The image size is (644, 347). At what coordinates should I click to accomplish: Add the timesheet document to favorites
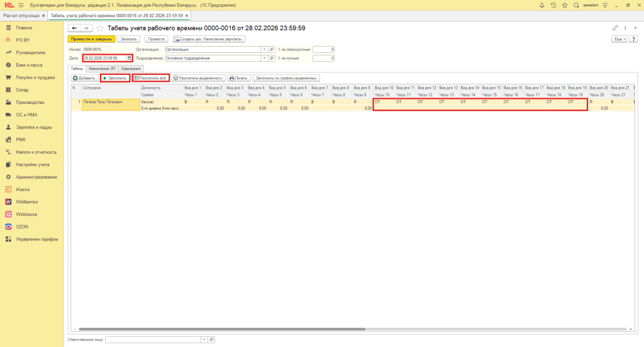pos(100,28)
